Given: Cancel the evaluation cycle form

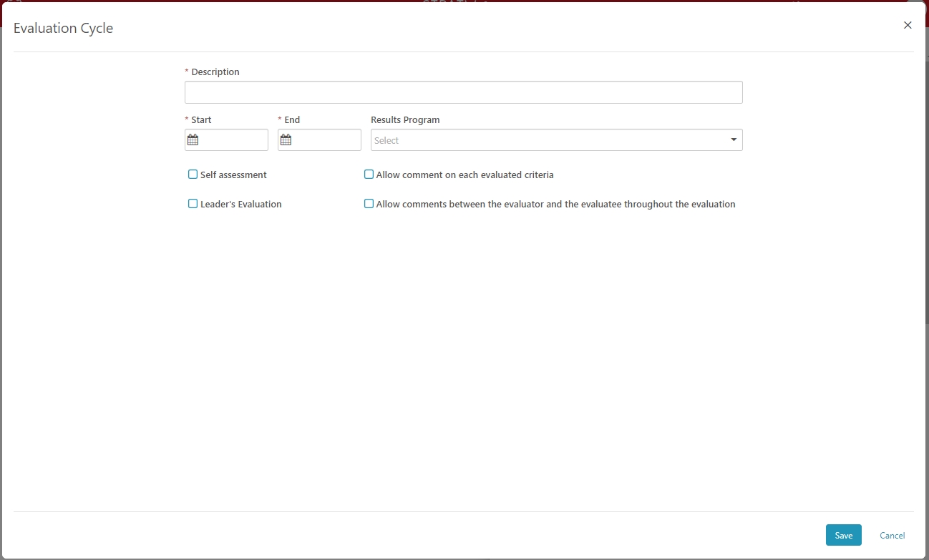Looking at the screenshot, I should 892,535.
